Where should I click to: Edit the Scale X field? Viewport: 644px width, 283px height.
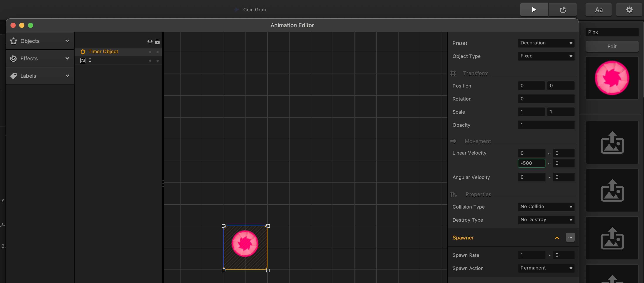[x=531, y=112]
